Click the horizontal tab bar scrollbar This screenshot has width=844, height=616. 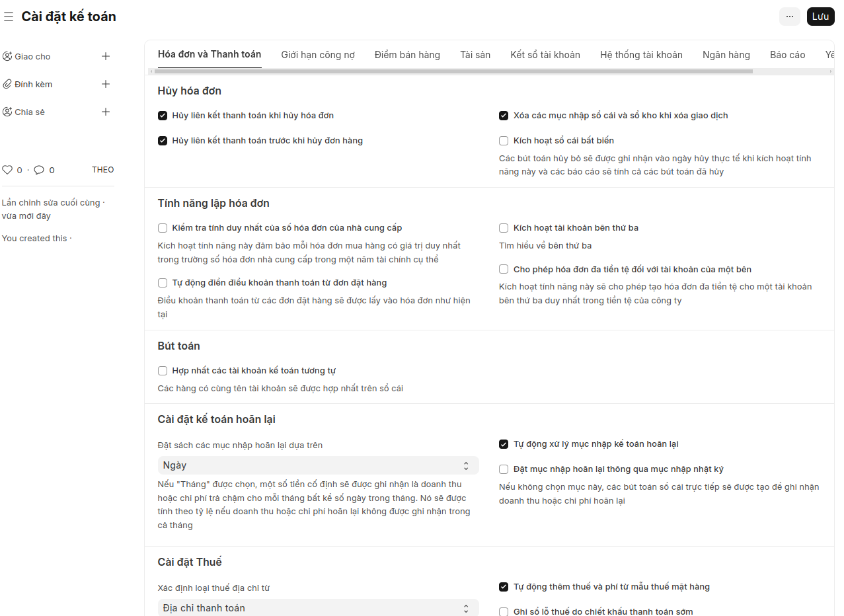coord(455,71)
